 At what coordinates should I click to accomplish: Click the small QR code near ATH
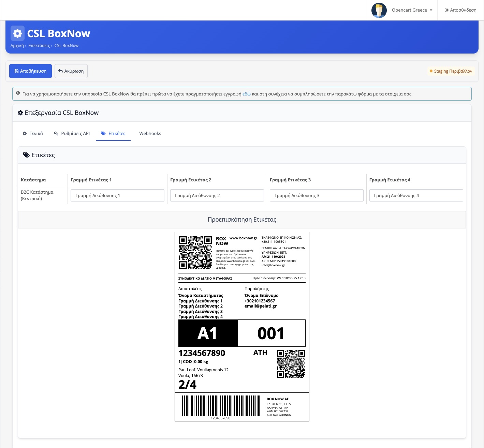(291, 364)
